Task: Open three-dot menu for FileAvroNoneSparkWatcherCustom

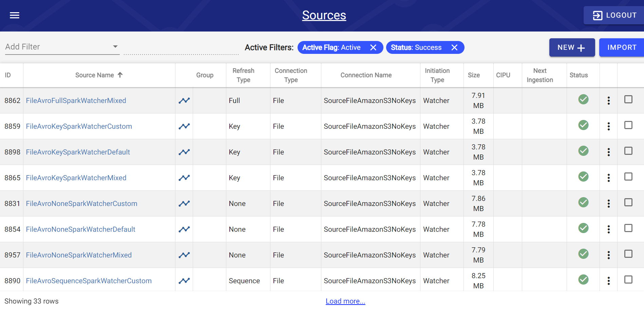Action: point(609,204)
